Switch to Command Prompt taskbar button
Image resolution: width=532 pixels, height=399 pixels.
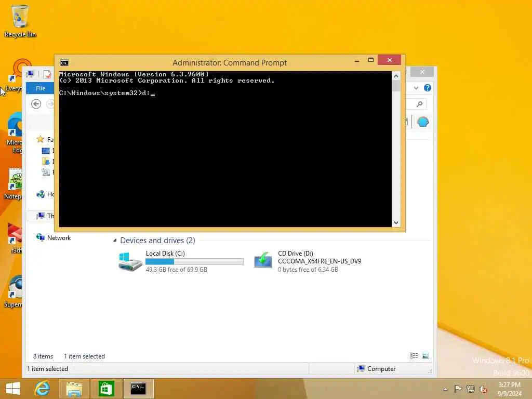[x=138, y=389]
